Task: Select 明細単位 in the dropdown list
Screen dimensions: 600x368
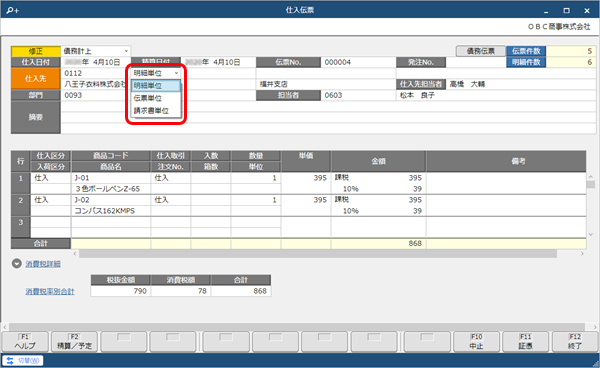Action: (x=156, y=86)
